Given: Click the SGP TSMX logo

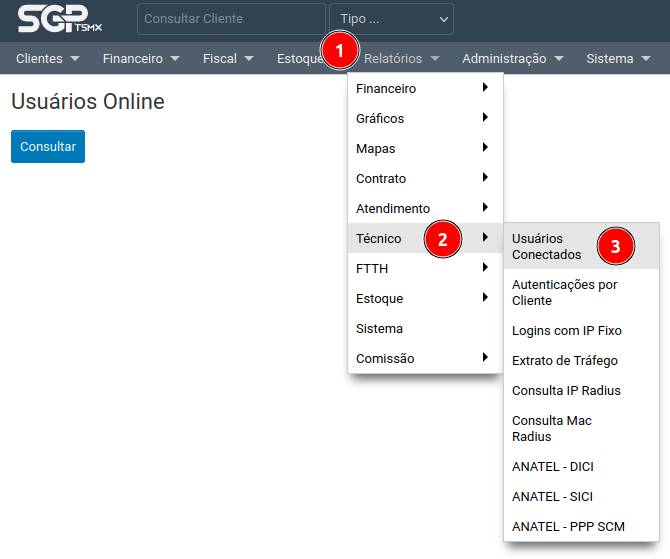Looking at the screenshot, I should click(60, 19).
